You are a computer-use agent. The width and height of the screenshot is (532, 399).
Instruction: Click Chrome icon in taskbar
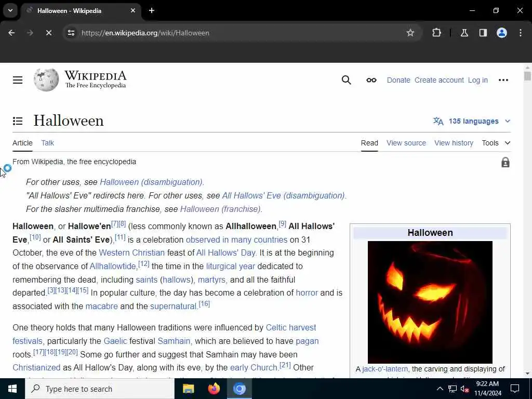coord(239,389)
